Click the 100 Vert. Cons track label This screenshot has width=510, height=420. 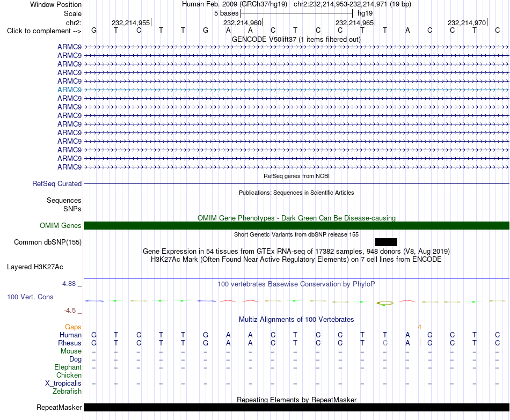(30, 297)
